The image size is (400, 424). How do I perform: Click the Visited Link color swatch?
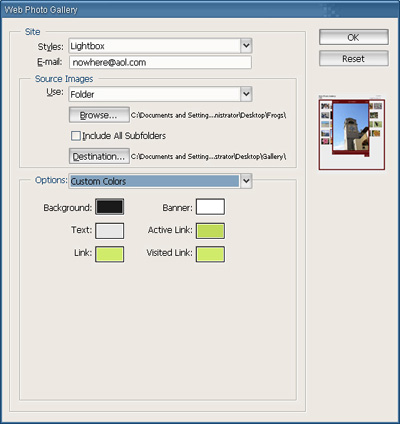click(210, 254)
